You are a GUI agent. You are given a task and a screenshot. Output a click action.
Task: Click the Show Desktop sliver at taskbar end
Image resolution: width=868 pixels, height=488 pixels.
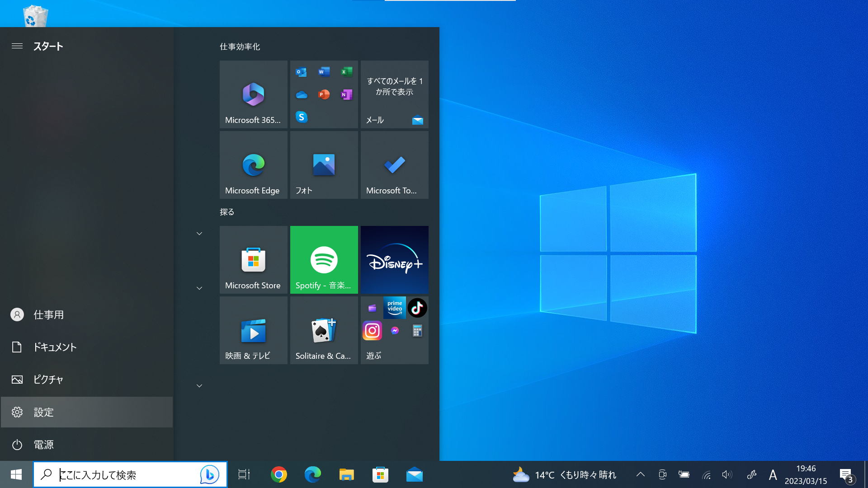point(865,474)
